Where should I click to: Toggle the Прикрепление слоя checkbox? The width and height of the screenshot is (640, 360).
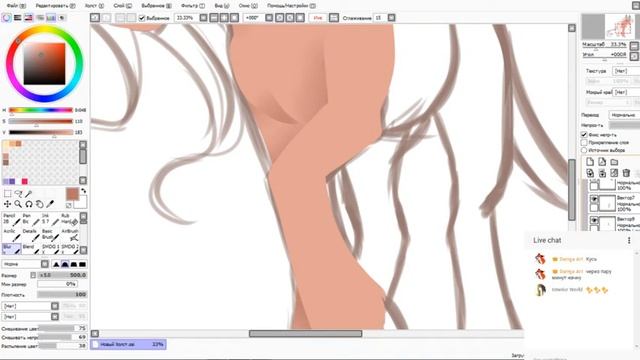pyautogui.click(x=584, y=142)
